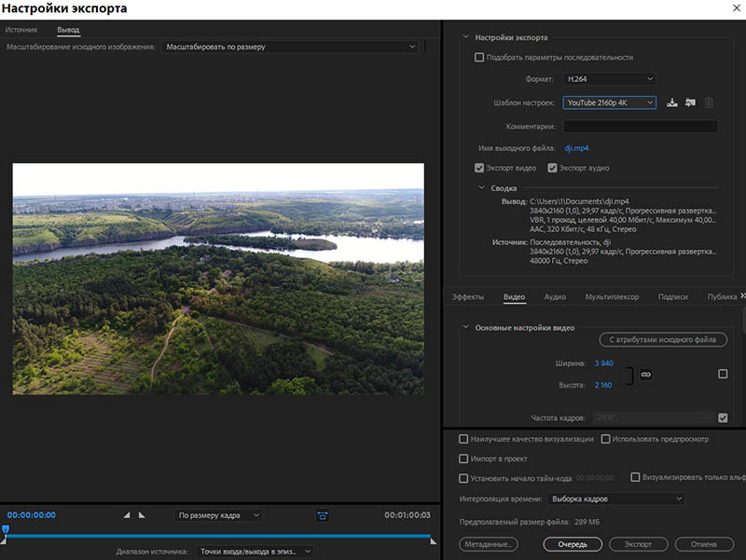Enable Использовать предпросмотр checkbox

[605, 439]
